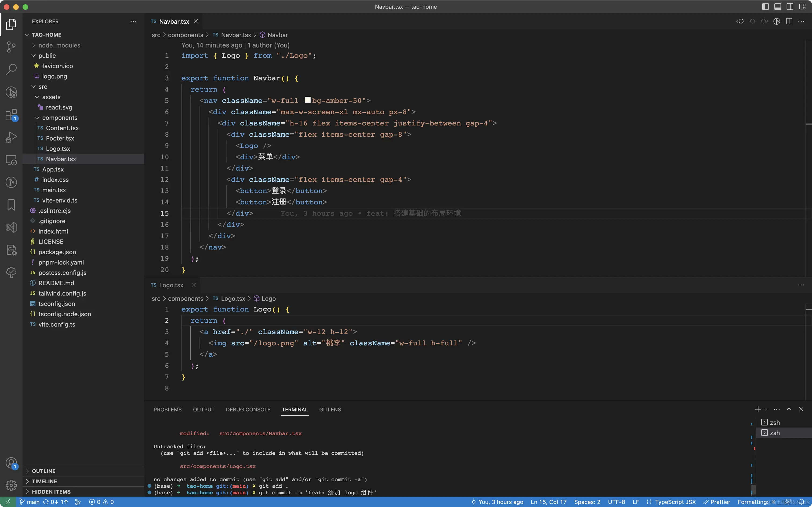The height and width of the screenshot is (507, 812).
Task: Click the bg-amber-50 color swatch
Action: pyautogui.click(x=307, y=100)
